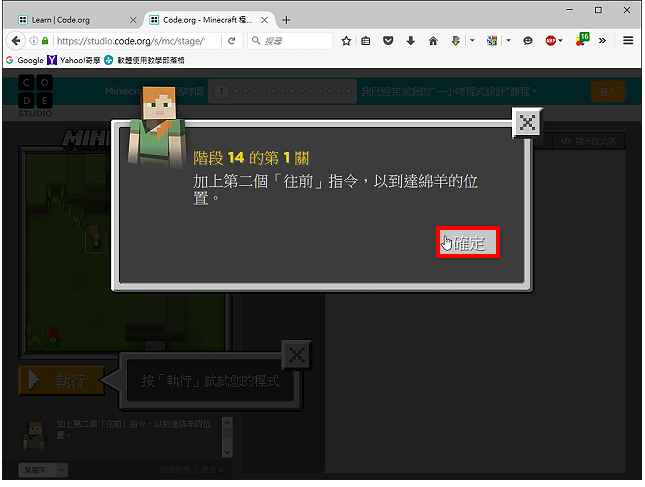645x487 pixels.
Task: Click the 階段 14 的第 1 關 heading
Action: point(251,158)
